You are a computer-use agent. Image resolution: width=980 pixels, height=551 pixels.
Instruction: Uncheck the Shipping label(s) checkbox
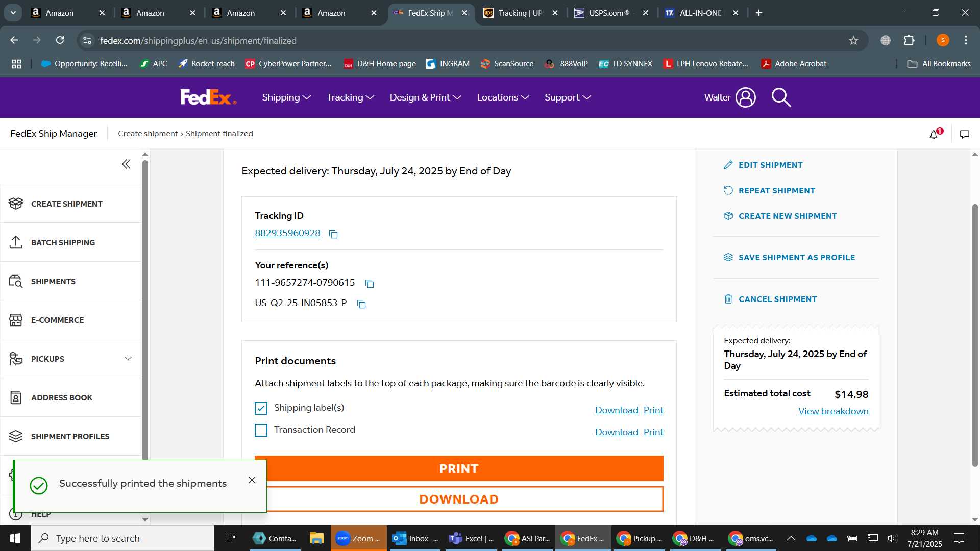(261, 408)
